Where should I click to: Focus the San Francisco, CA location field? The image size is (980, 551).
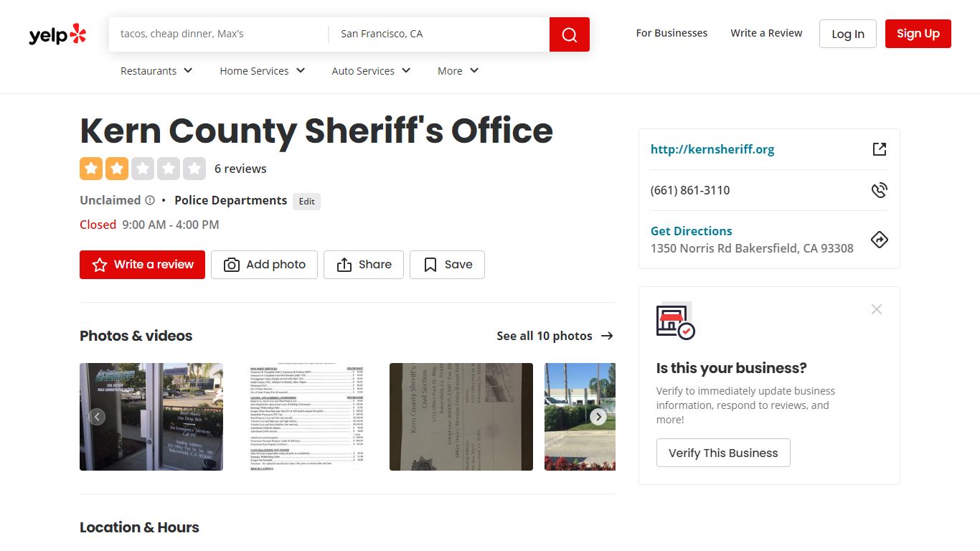pyautogui.click(x=439, y=34)
